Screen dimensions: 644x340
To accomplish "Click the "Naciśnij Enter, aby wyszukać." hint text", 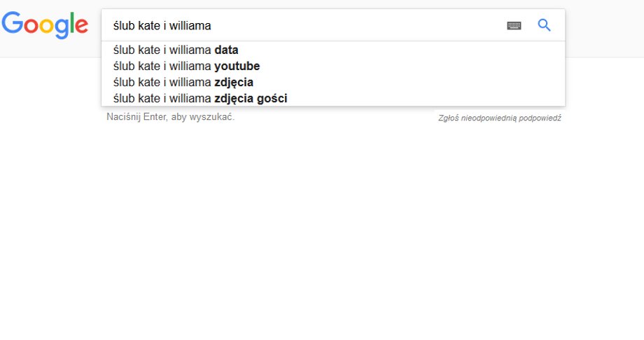I will coord(170,117).
